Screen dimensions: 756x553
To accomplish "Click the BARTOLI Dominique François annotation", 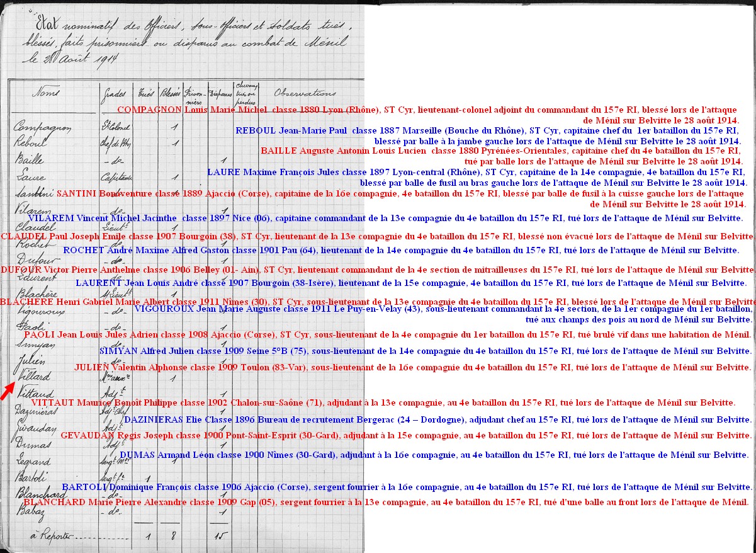I will click(407, 487).
